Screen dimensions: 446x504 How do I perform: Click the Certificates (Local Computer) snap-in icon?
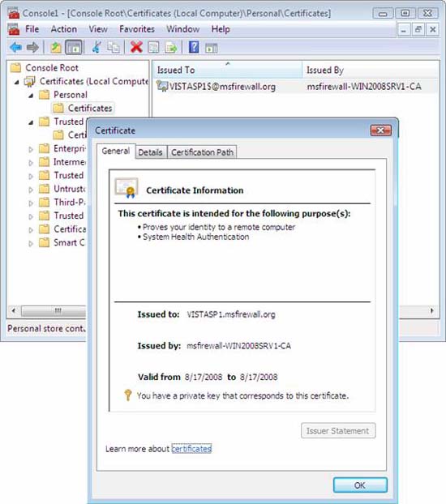(30, 82)
